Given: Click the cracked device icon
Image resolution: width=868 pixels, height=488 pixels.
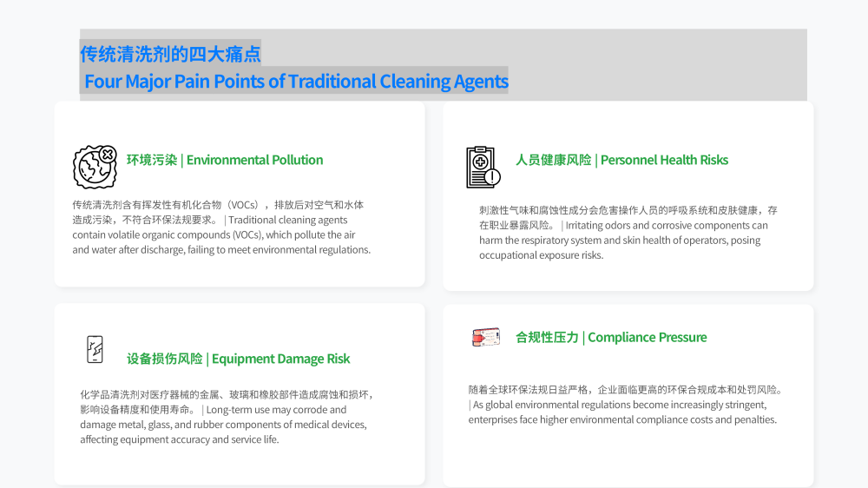Looking at the screenshot, I should click(94, 349).
